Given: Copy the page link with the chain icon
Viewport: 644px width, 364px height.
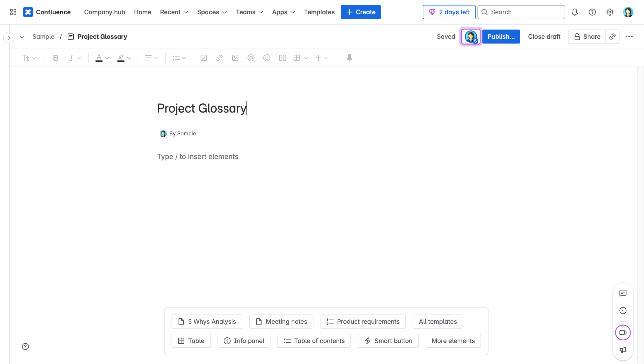Looking at the screenshot, I should point(612,37).
